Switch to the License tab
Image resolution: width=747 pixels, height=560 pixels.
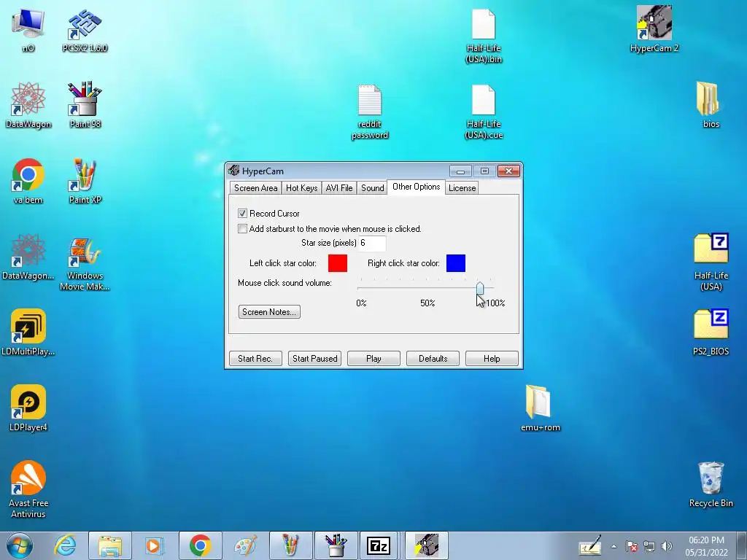[x=462, y=187]
